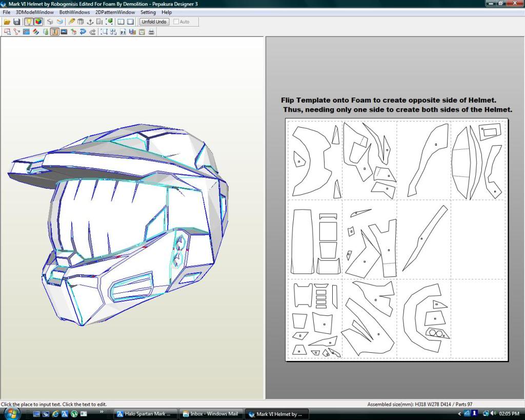Open the 3DModelWindow menu

[x=35, y=12]
